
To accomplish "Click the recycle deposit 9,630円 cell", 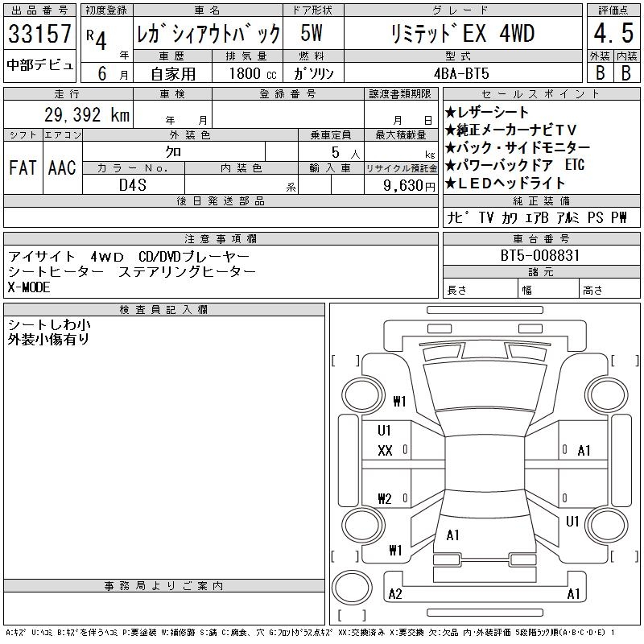I will tap(401, 185).
